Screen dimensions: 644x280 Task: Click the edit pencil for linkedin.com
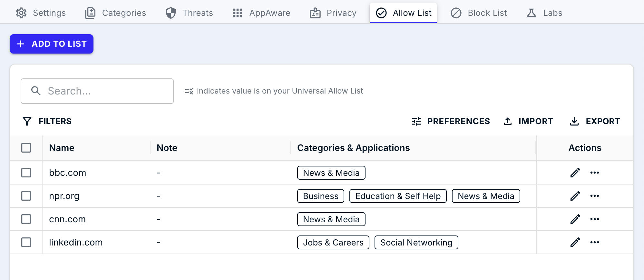pyautogui.click(x=575, y=242)
